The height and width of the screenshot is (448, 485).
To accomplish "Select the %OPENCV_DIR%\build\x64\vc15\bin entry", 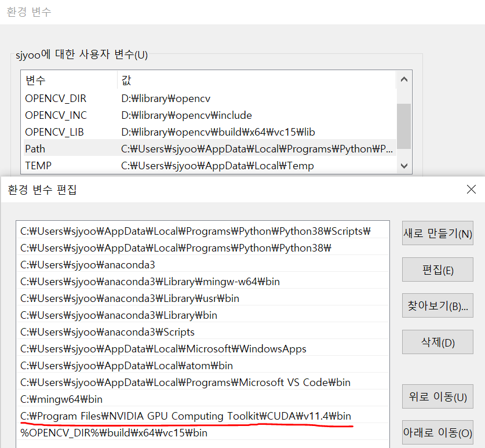I will click(203, 433).
